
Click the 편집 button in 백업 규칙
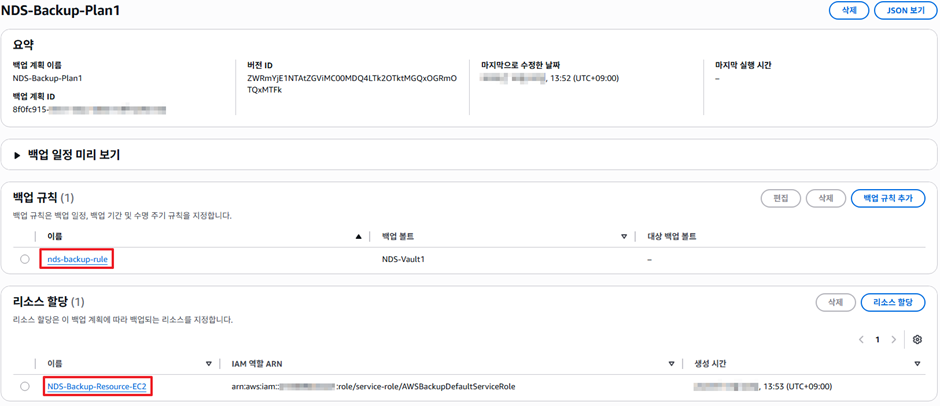(x=780, y=198)
